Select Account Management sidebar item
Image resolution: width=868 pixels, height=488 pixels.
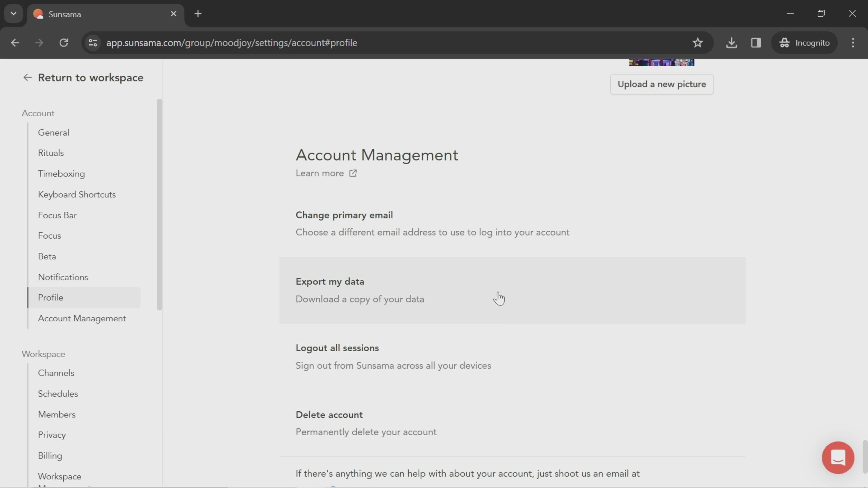coord(82,318)
